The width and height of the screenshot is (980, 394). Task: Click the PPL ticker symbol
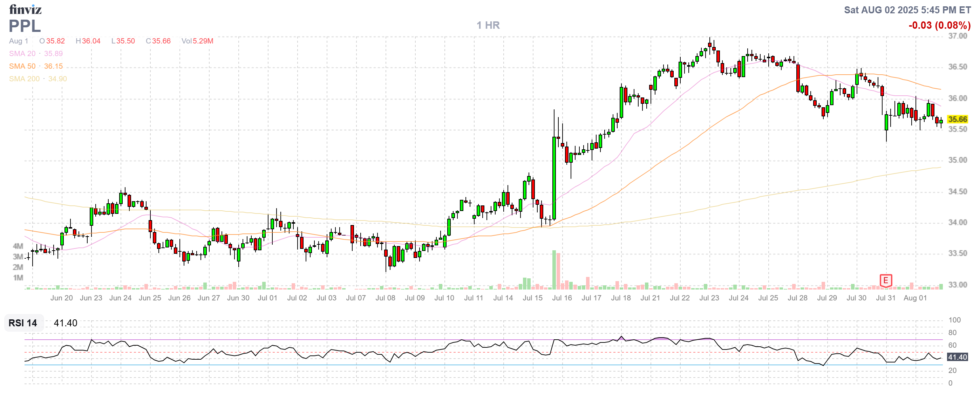(x=24, y=26)
